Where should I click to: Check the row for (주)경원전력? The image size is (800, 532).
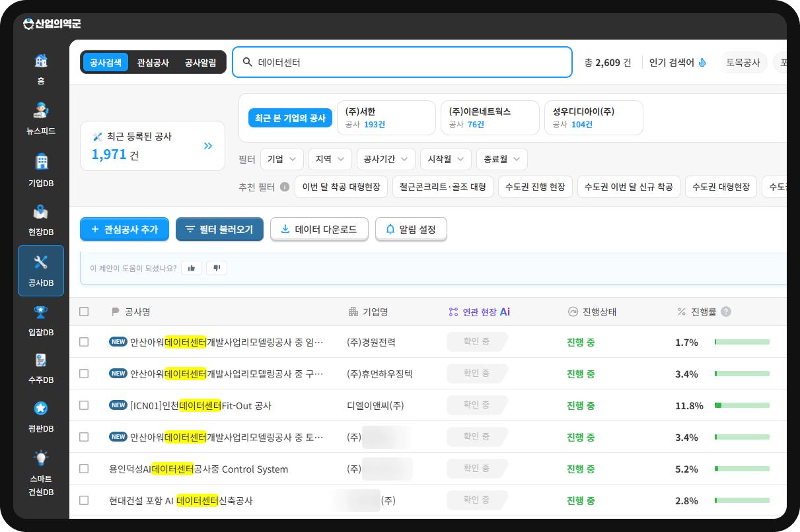pos(84,342)
